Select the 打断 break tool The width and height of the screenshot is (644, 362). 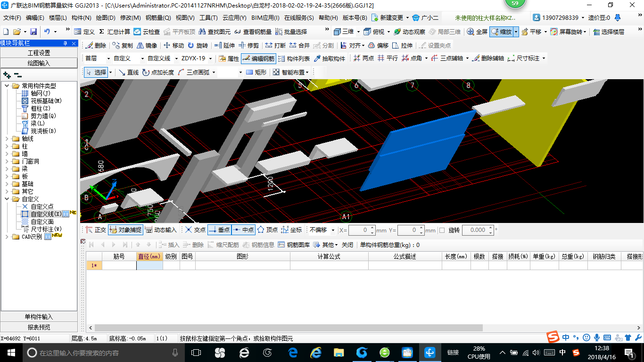click(275, 45)
